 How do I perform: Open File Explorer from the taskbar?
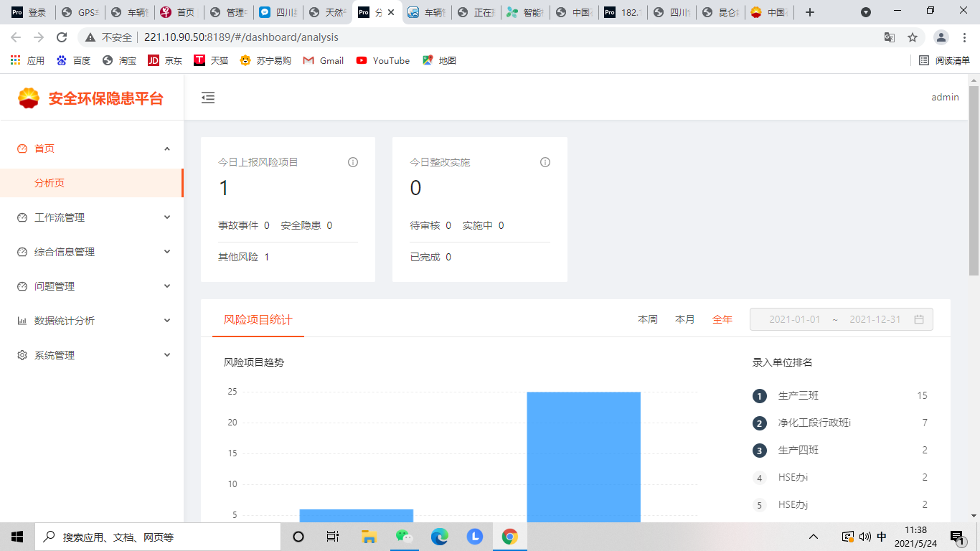pyautogui.click(x=369, y=537)
